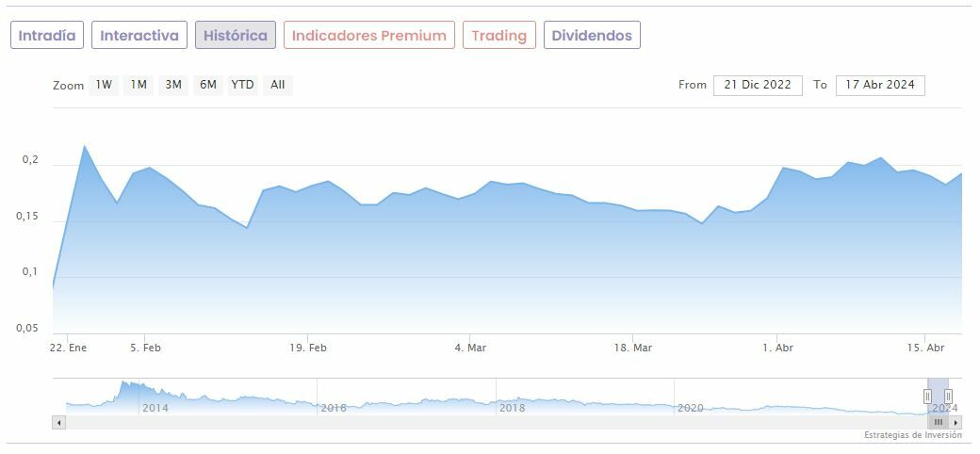The height and width of the screenshot is (454, 980).
Task: Show the Dividendos tab
Action: point(592,36)
